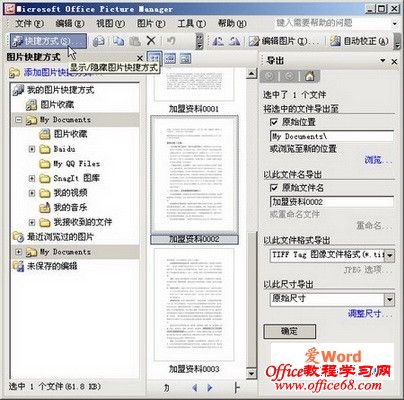The height and width of the screenshot is (400, 404).
Task: Click the home icon in the export pane
Action: (x=310, y=76)
